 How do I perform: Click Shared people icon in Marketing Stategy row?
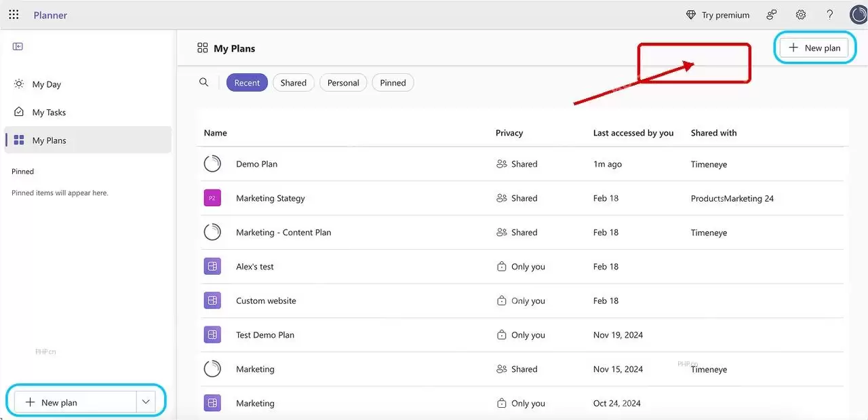(502, 198)
